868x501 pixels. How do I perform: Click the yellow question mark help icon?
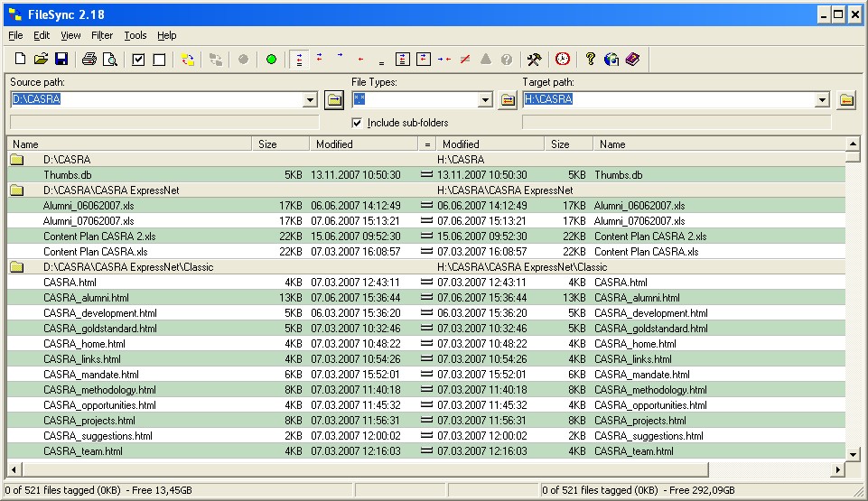pos(591,60)
